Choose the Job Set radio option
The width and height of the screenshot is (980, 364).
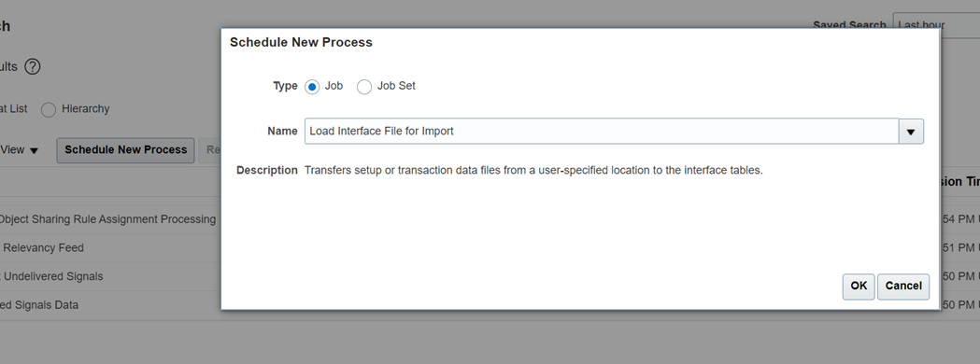point(364,87)
